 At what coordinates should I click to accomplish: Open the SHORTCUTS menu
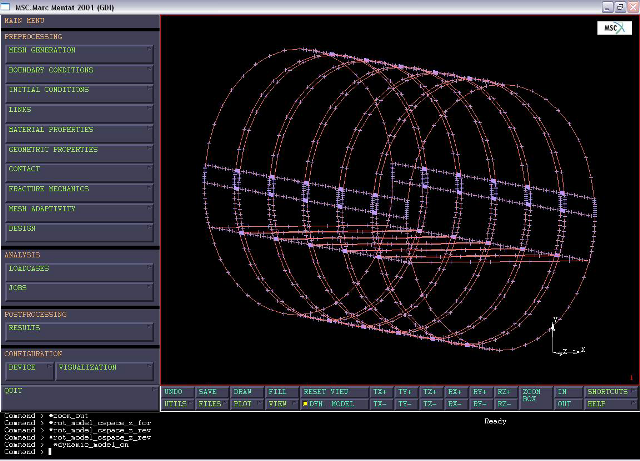[611, 392]
